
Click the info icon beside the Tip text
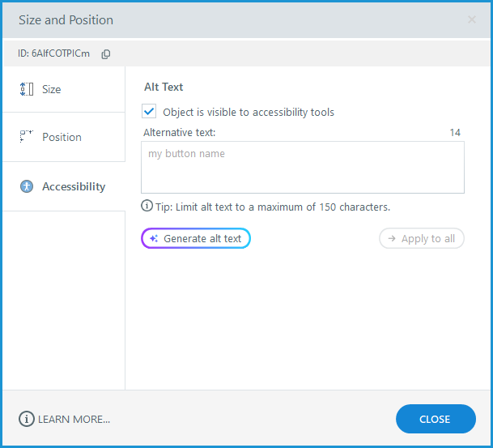point(147,207)
